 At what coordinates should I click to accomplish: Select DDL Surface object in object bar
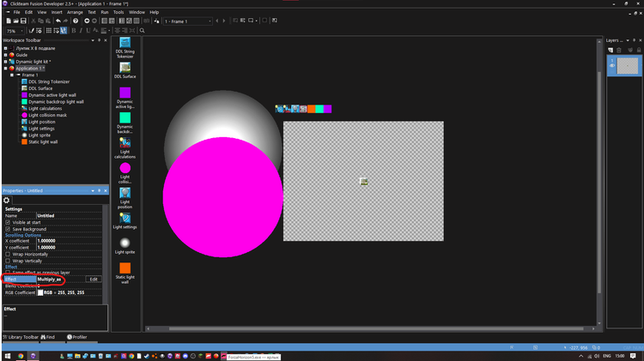tap(125, 70)
